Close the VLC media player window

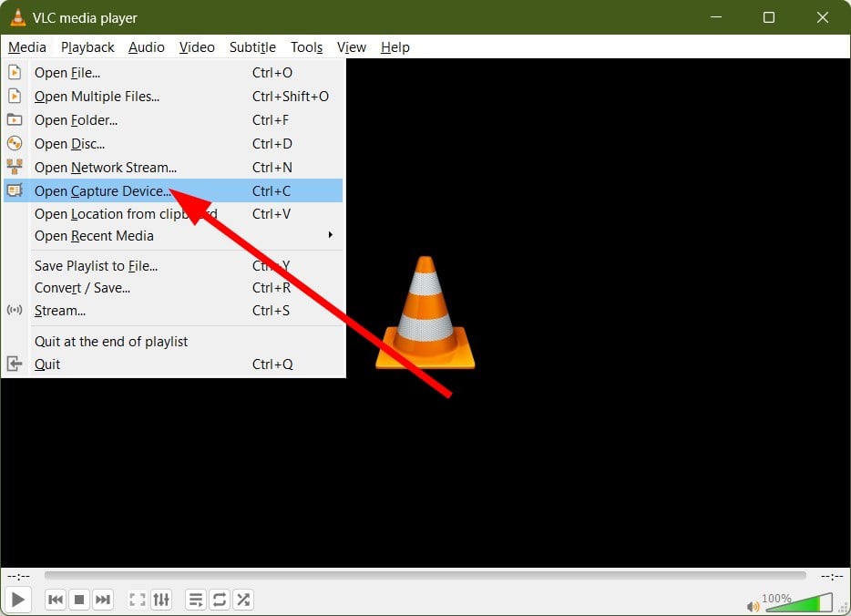click(823, 17)
